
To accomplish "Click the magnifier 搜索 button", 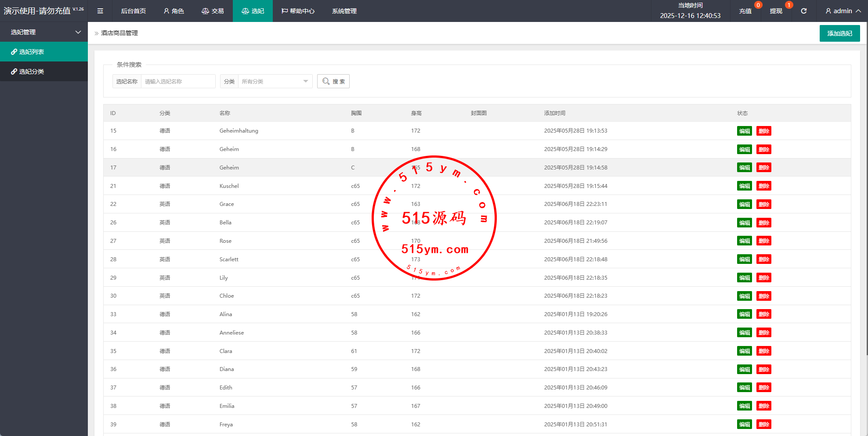I will click(333, 81).
